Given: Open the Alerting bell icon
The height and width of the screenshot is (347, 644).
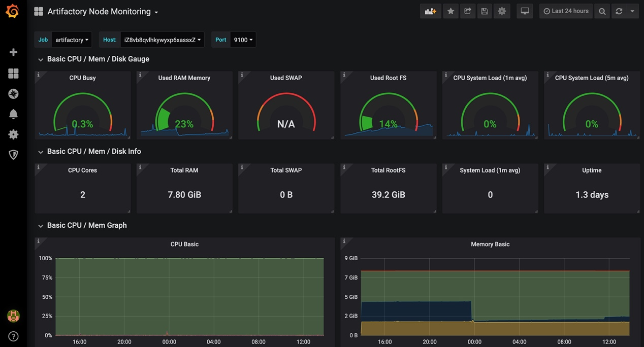Looking at the screenshot, I should (13, 114).
